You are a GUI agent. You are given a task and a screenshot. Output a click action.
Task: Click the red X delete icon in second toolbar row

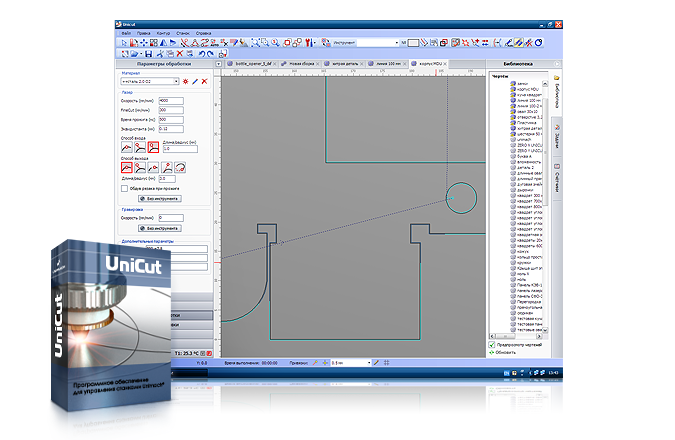click(180, 54)
